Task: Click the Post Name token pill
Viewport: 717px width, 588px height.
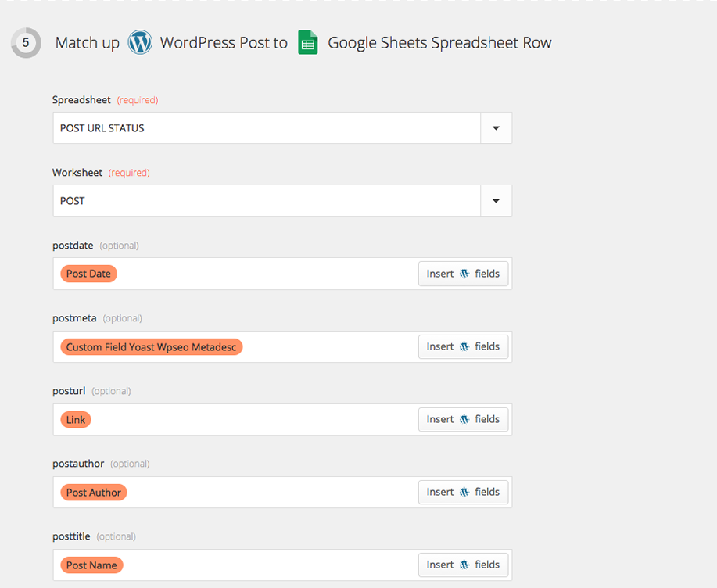Action: [x=91, y=565]
